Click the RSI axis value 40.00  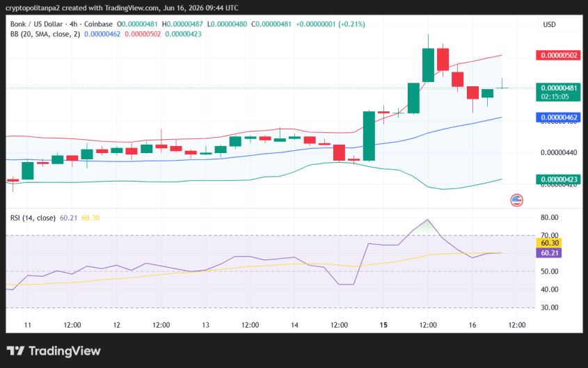click(549, 289)
